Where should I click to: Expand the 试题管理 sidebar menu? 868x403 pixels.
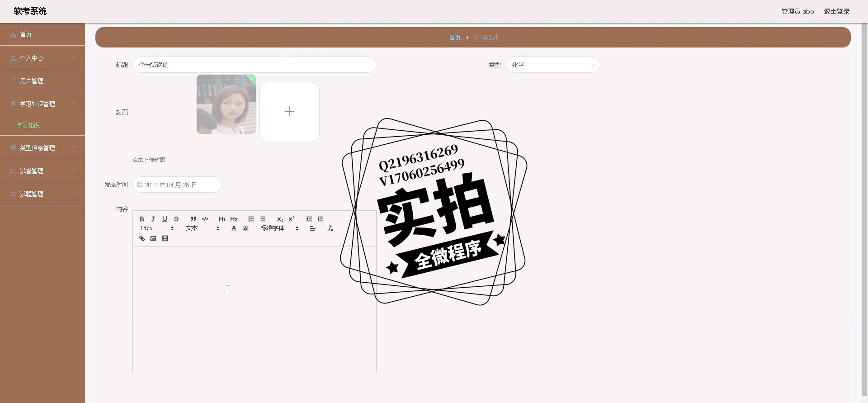(42, 194)
